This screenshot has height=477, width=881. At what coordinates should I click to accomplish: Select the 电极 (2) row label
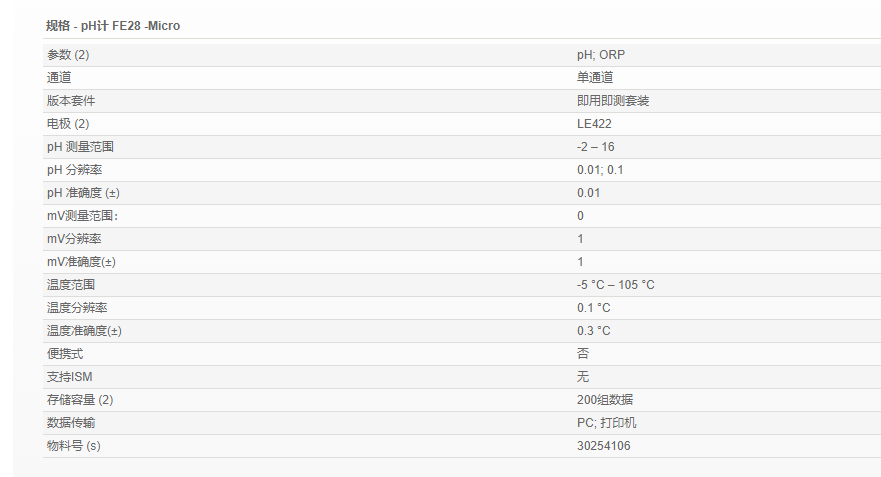pos(68,124)
